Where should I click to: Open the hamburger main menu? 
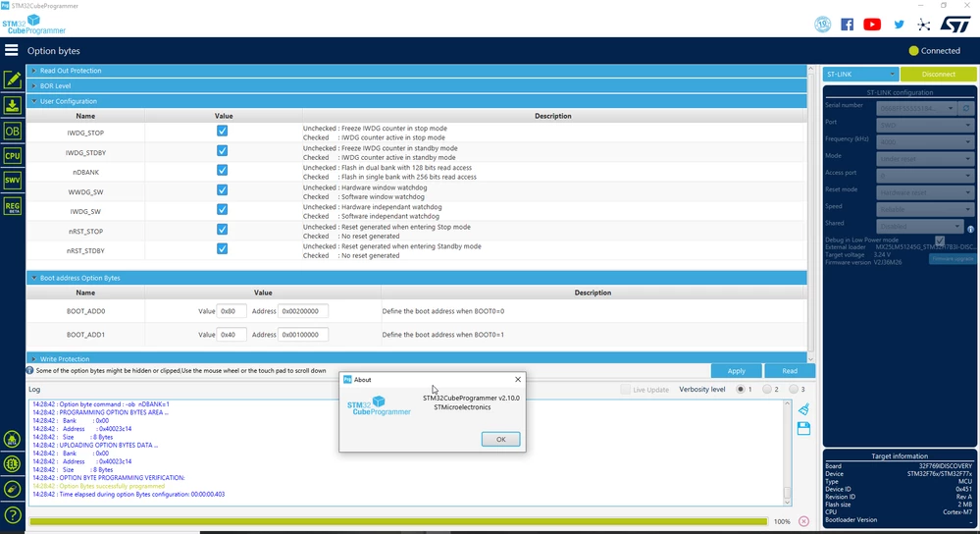click(11, 50)
